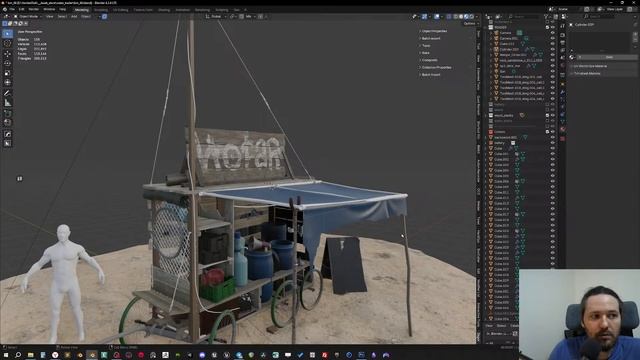Select the Transform tool
The width and height of the screenshot is (640, 360).
click(7, 82)
